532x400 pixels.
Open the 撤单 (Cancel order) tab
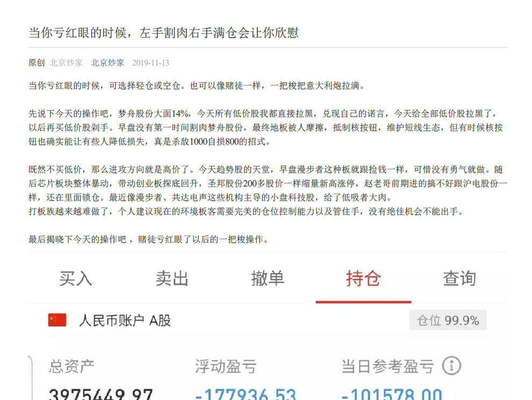[x=268, y=279]
